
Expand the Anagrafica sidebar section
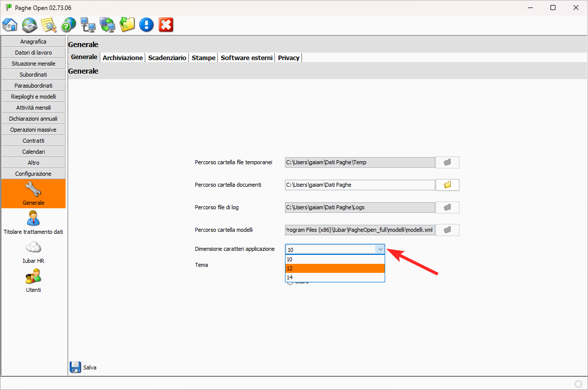33,42
